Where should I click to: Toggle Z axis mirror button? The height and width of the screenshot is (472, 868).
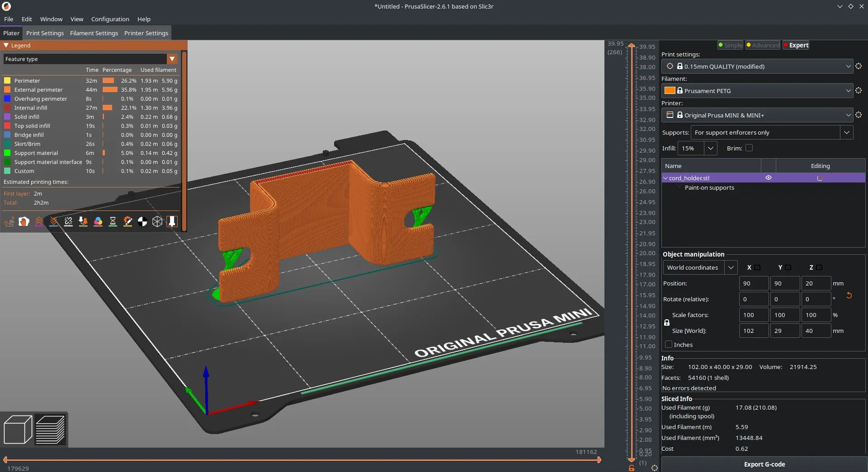819,267
